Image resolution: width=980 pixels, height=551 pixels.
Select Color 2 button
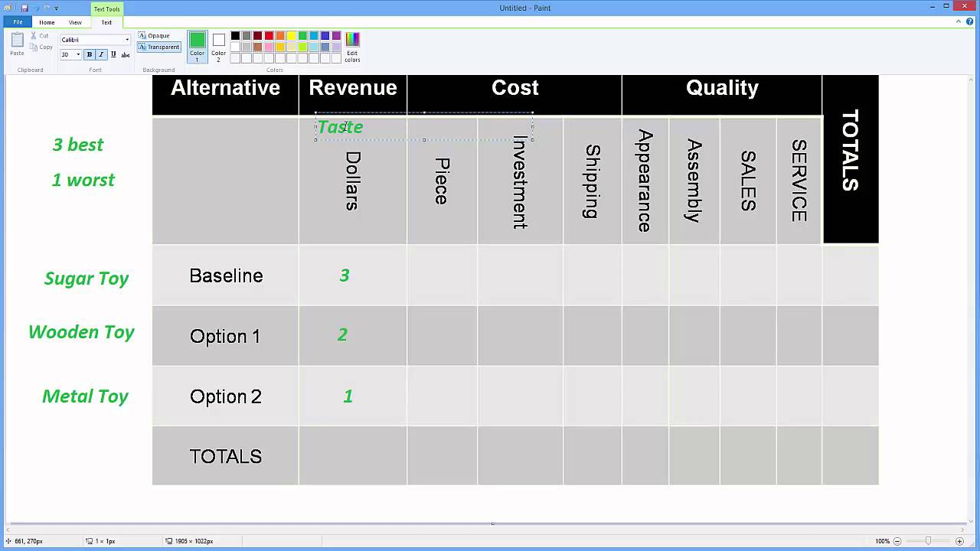tap(218, 47)
